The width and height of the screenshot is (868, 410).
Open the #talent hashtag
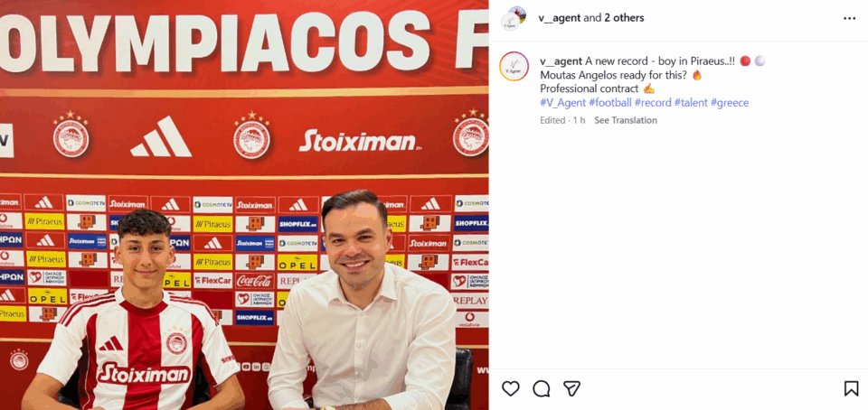(x=691, y=103)
